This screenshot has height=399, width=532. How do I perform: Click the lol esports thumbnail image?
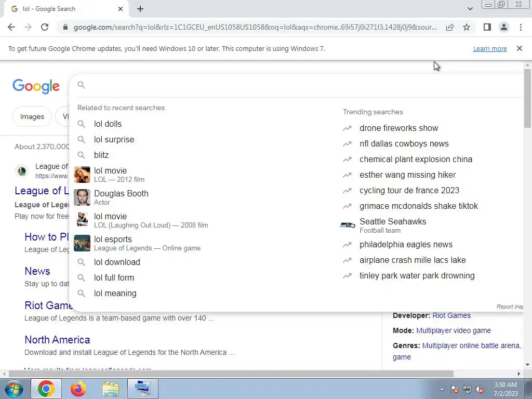click(82, 243)
